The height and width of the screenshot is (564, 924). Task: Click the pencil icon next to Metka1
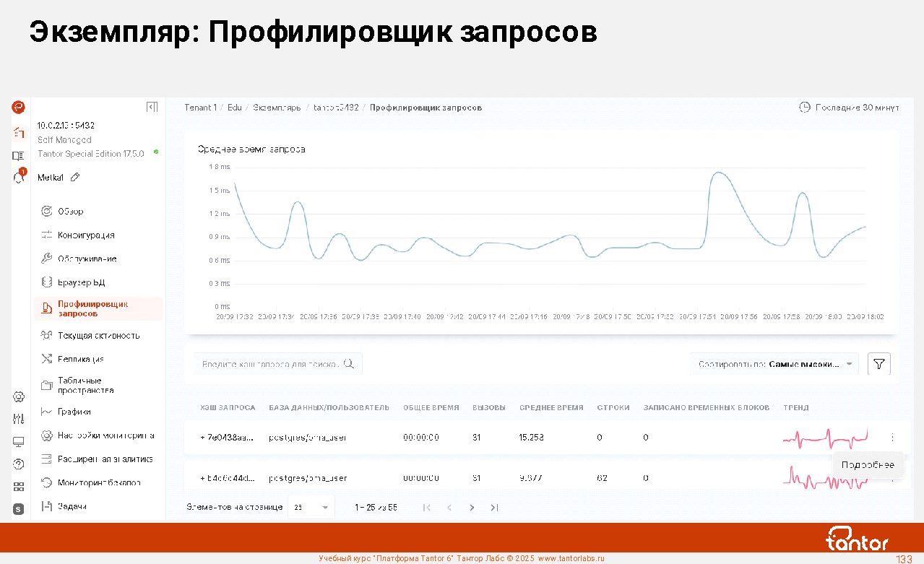point(75,178)
